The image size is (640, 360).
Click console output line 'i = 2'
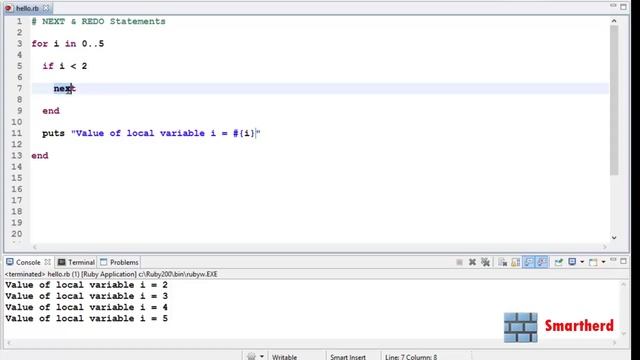pyautogui.click(x=86, y=285)
